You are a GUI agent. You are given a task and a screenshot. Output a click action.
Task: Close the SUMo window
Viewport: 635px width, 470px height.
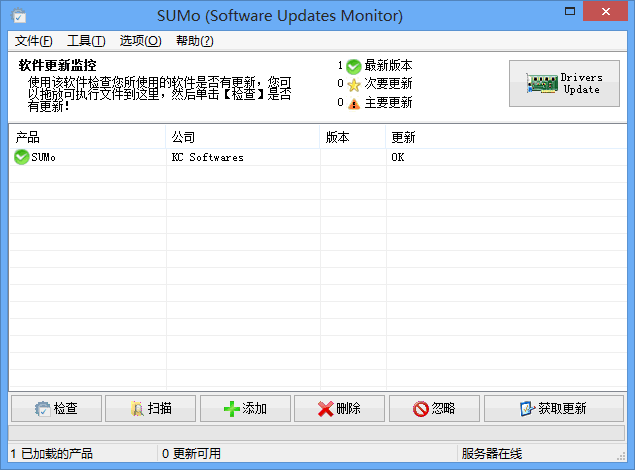(605, 11)
